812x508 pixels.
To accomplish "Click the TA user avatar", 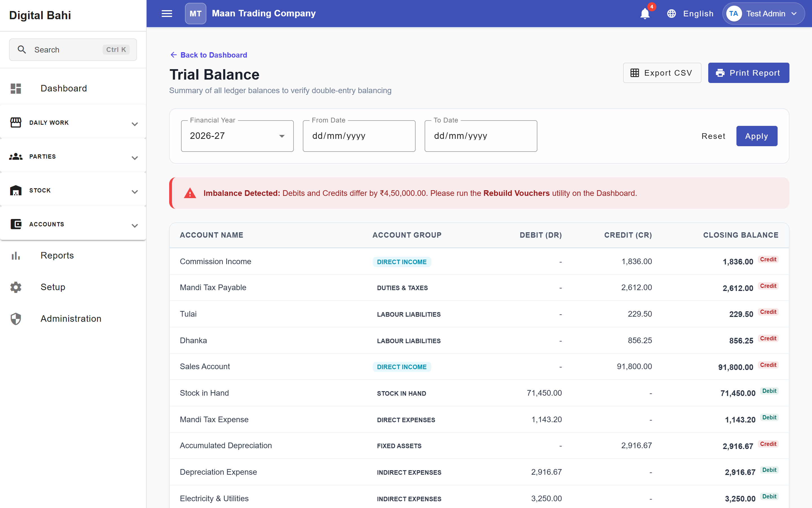I will pos(734,14).
